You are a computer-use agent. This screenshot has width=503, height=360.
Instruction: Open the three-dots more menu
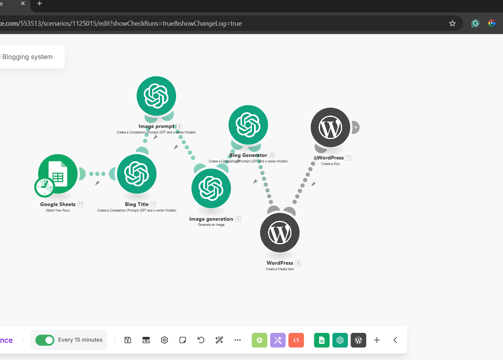tap(237, 340)
